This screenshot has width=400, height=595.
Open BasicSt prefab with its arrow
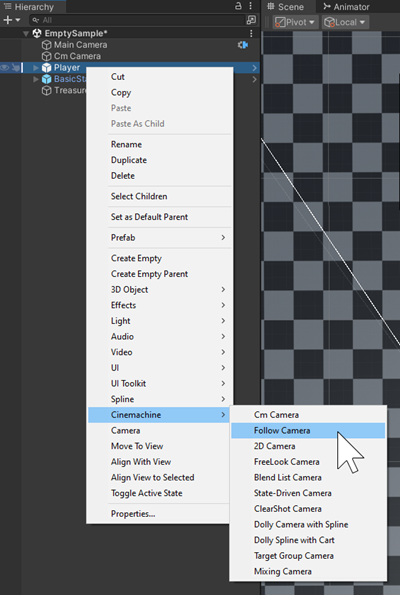pyautogui.click(x=254, y=79)
